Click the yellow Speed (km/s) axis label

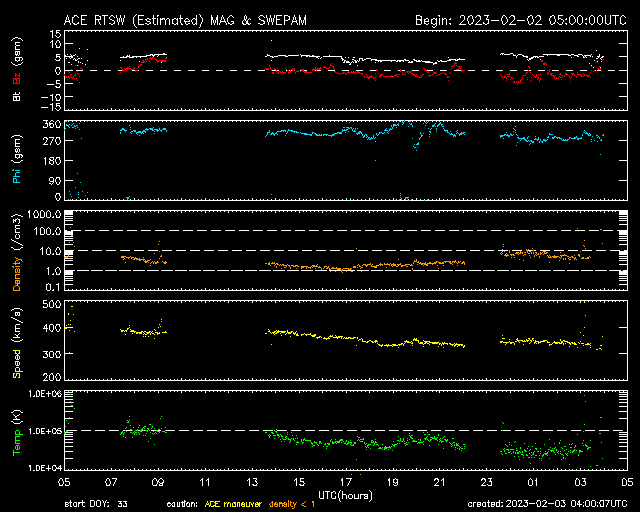point(16,342)
